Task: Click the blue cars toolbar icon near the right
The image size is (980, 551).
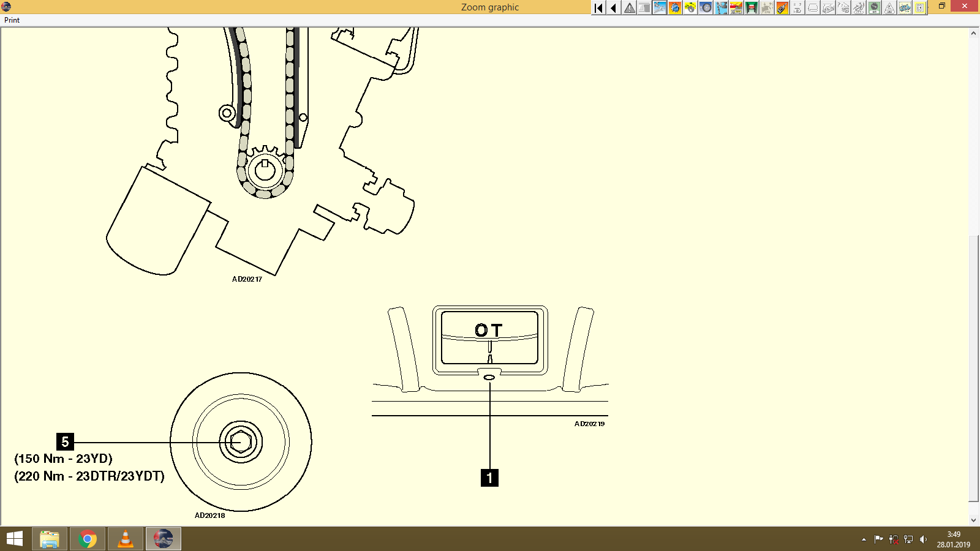Action: [x=904, y=8]
